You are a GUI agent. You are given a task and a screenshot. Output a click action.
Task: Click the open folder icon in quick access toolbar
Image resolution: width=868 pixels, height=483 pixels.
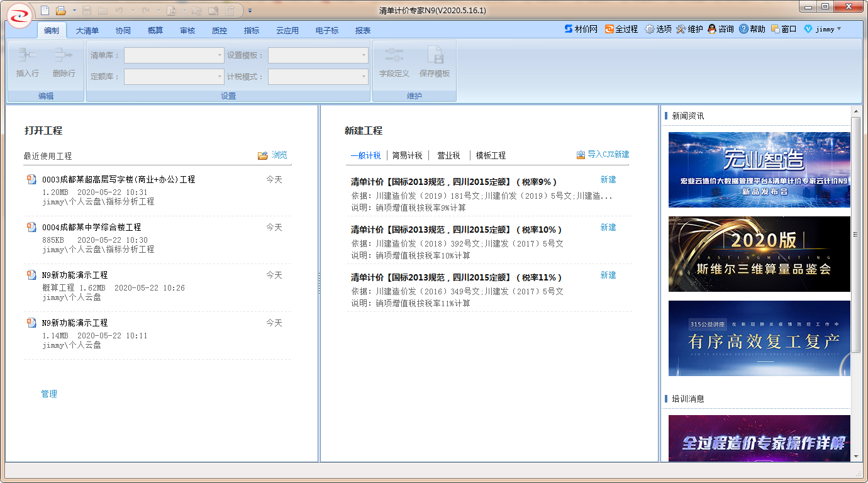tap(61, 10)
